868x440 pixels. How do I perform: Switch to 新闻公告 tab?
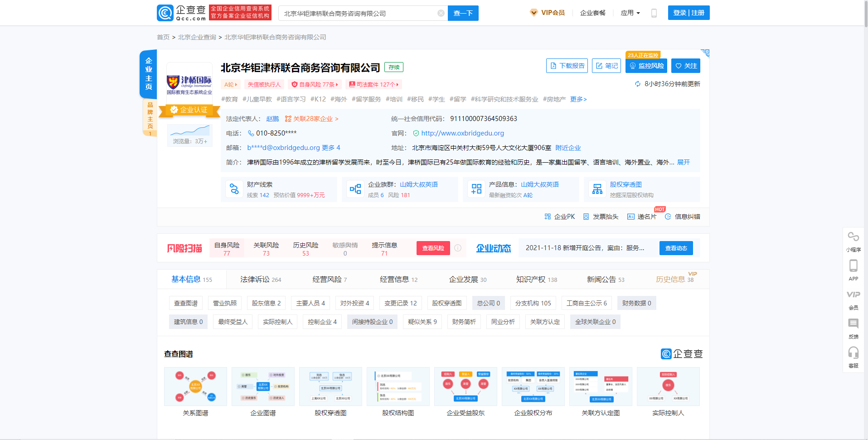coord(606,280)
